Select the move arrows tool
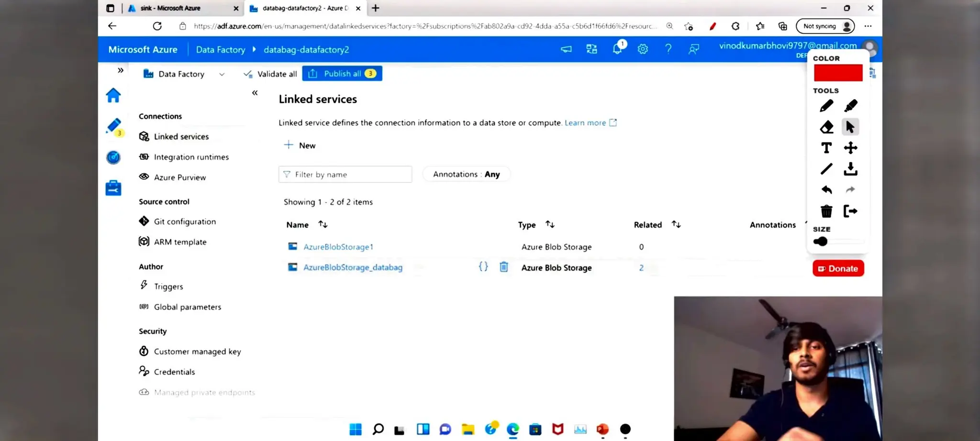Screen dimensions: 980x441 pyautogui.click(x=850, y=148)
